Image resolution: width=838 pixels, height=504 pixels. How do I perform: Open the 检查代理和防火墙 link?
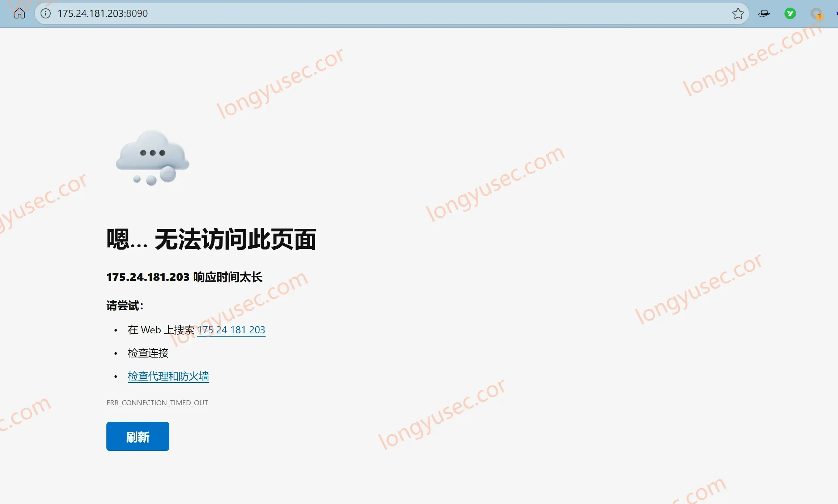click(168, 376)
